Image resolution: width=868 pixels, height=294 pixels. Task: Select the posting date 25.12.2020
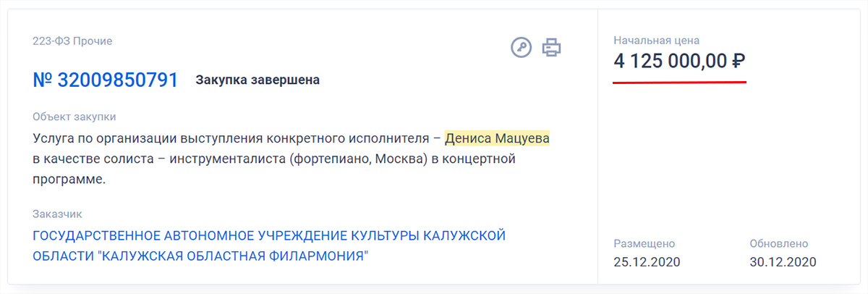click(647, 261)
